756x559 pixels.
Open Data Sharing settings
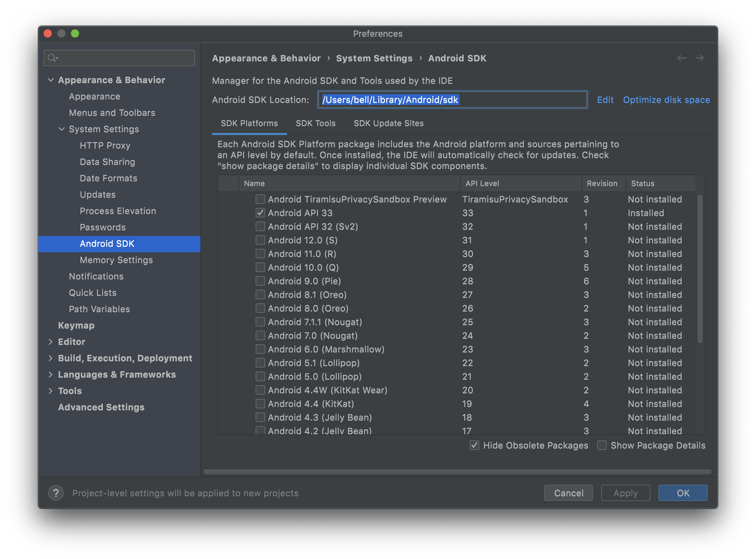[107, 162]
